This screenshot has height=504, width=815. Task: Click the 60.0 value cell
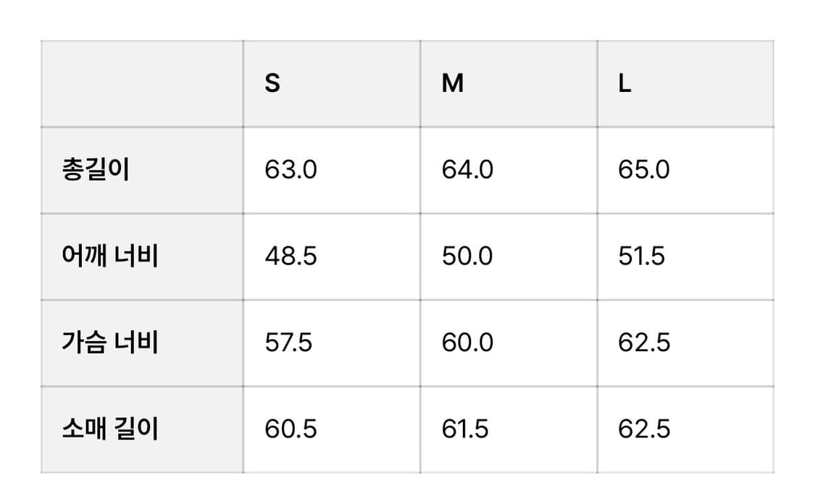(467, 343)
